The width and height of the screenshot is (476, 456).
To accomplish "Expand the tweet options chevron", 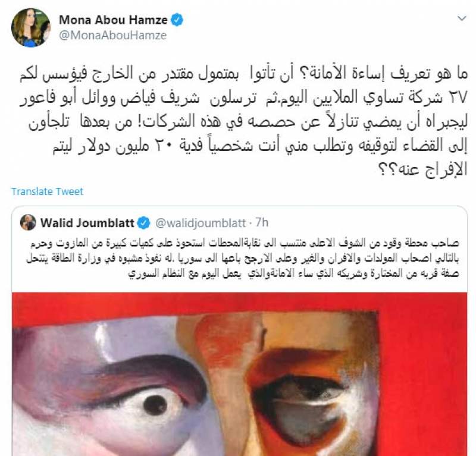I will click(462, 18).
